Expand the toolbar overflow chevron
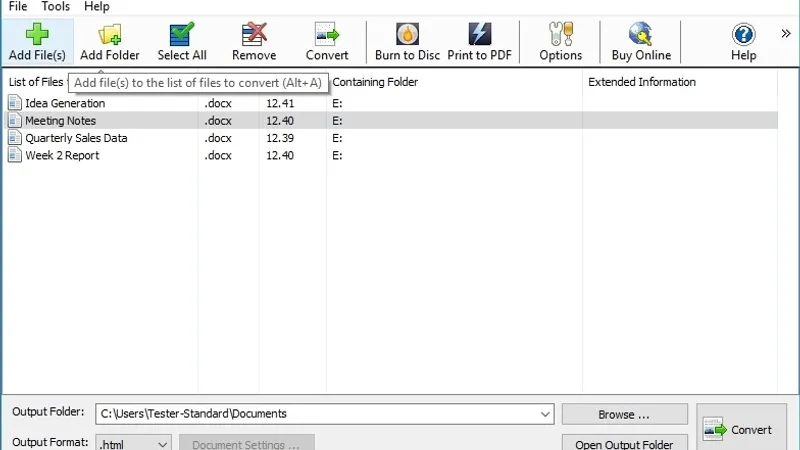 pyautogui.click(x=786, y=34)
